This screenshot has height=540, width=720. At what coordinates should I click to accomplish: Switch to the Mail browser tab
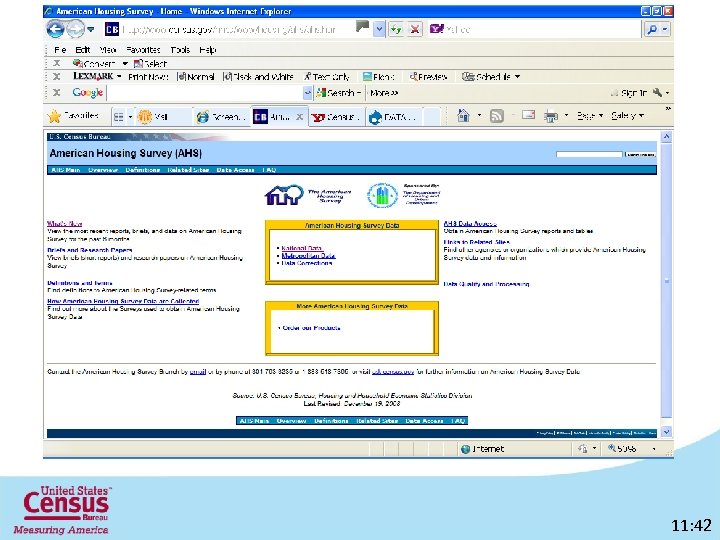click(x=163, y=117)
